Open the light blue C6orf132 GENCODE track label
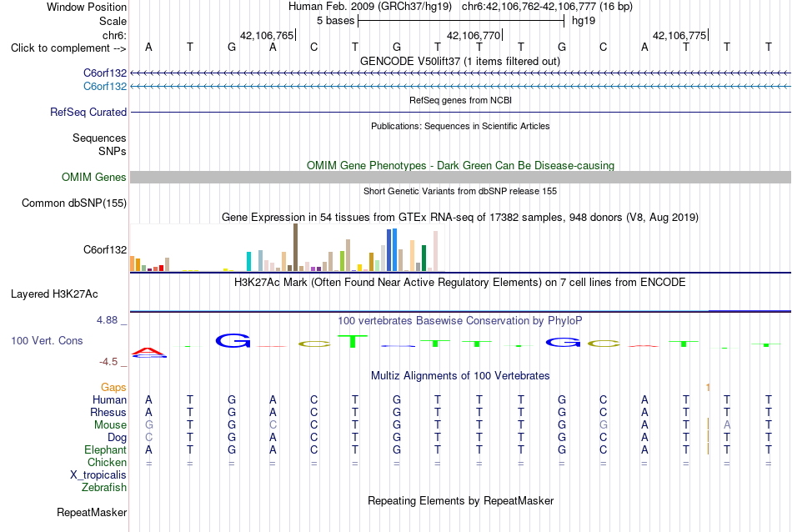Screen dimensions: 792x532 105,87
